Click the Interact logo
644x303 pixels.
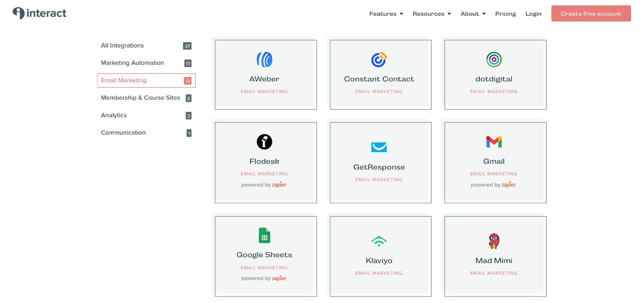click(x=39, y=13)
